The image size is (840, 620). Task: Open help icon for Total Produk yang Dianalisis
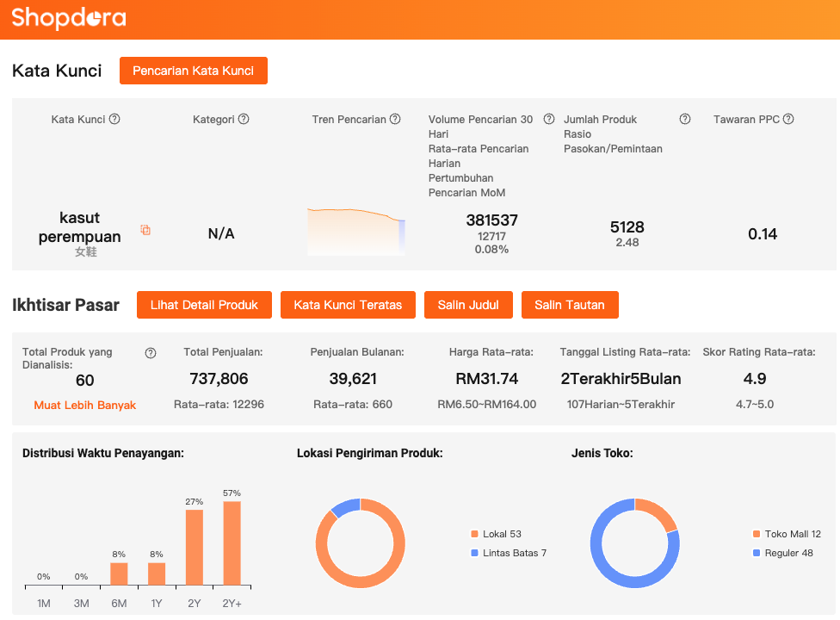pyautogui.click(x=151, y=353)
